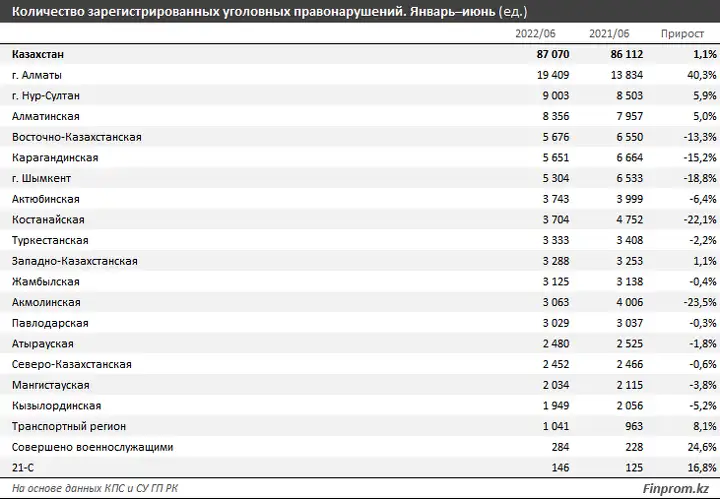Select the Транспортный регион row label
This screenshot has width=720, height=499.
[x=69, y=426]
